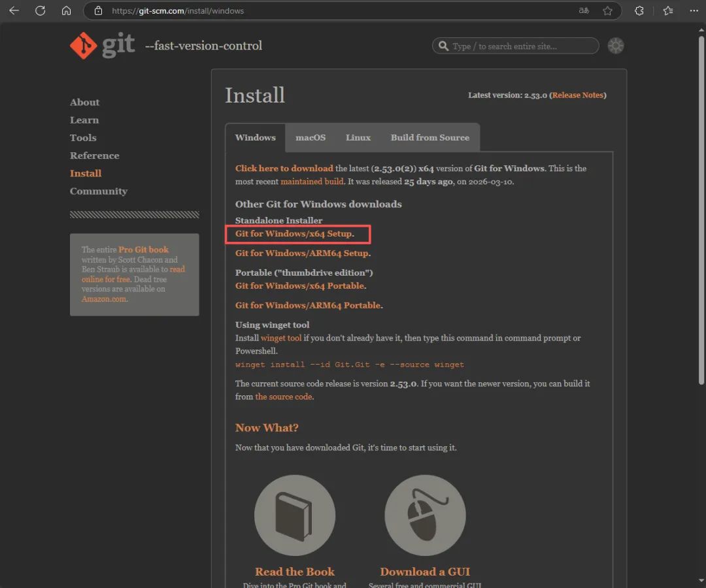Switch to the Linux tab
Image resolution: width=706 pixels, height=588 pixels.
(358, 138)
